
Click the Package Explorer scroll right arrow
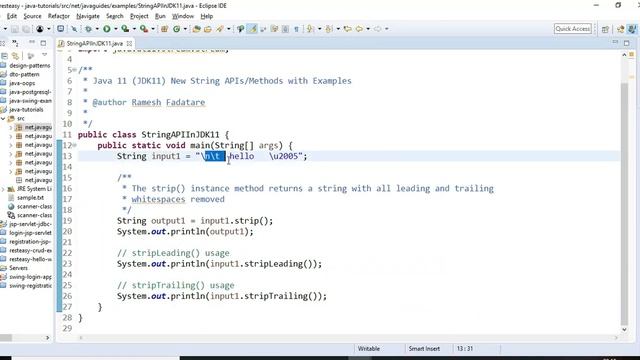[x=47, y=338]
